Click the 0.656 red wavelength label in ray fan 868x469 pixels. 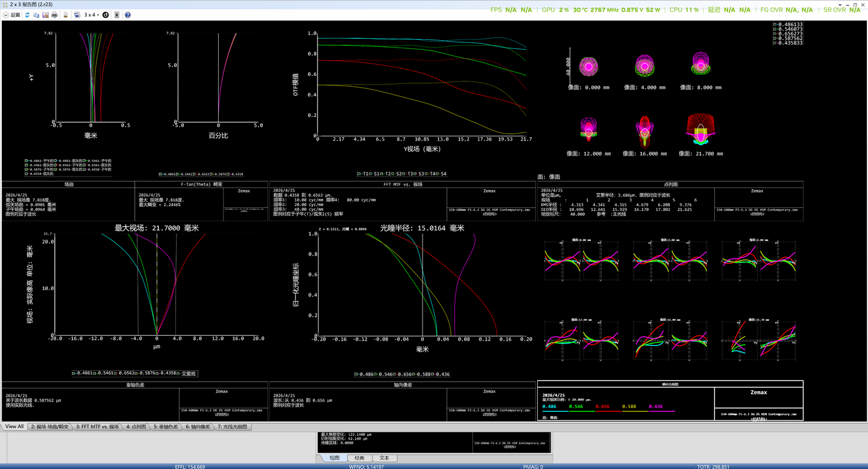click(602, 407)
